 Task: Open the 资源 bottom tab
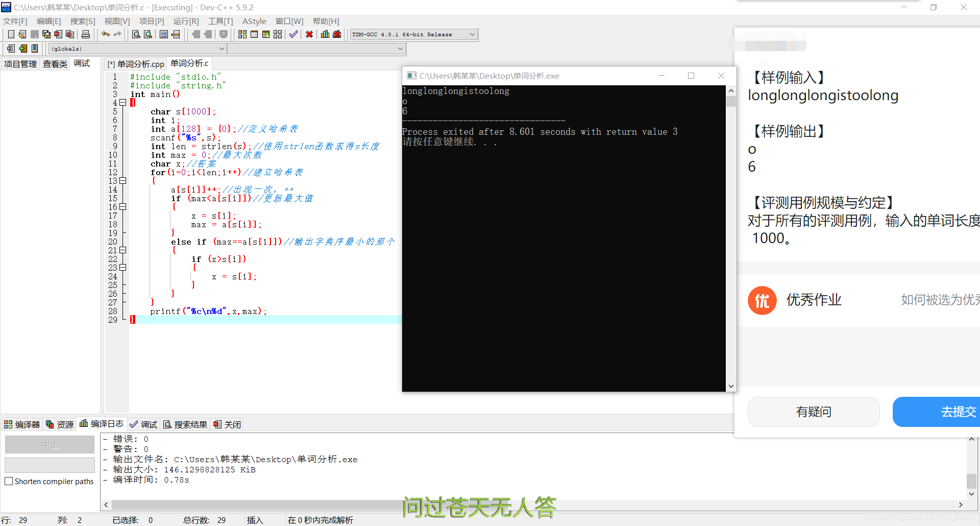(x=60, y=424)
